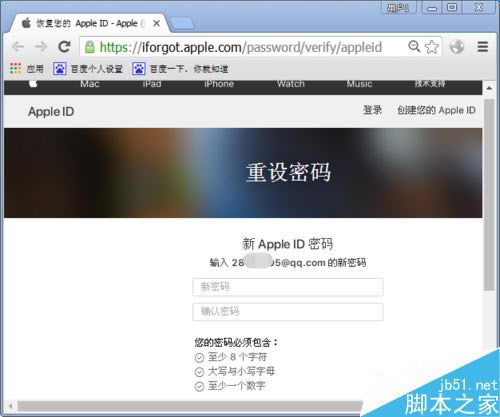500x417 pixels.
Task: Click the 重设密码 banner heading
Action: click(x=288, y=172)
